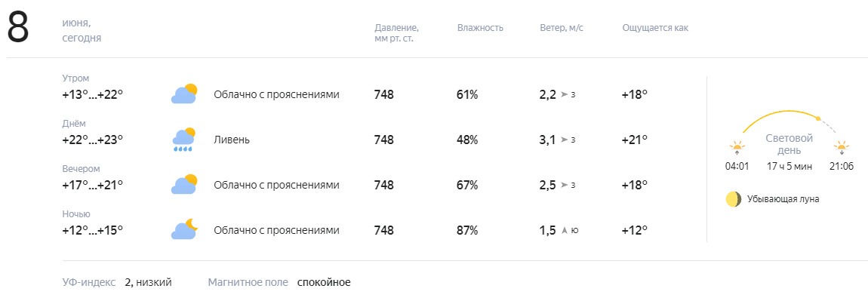Click the Ливень weather description

pyautogui.click(x=232, y=140)
